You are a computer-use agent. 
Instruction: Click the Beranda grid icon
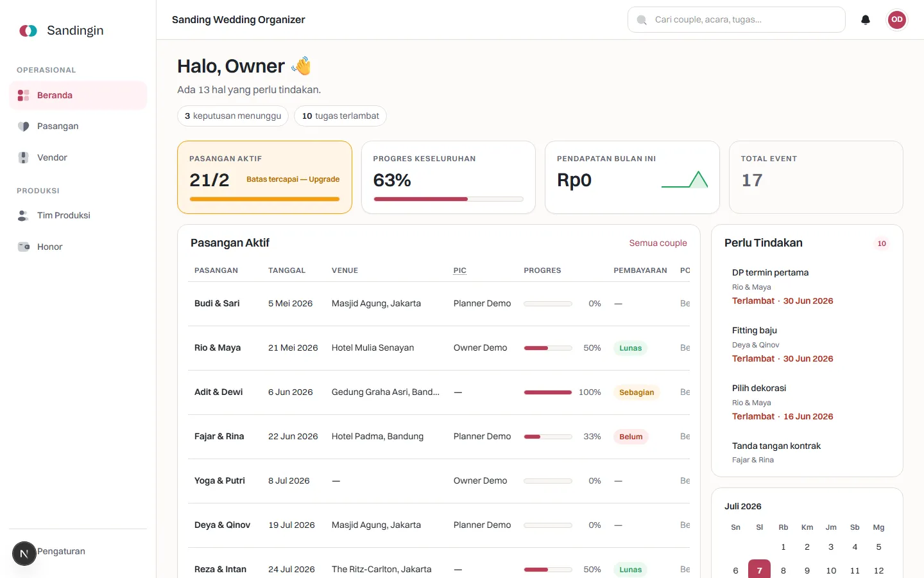[x=24, y=96]
